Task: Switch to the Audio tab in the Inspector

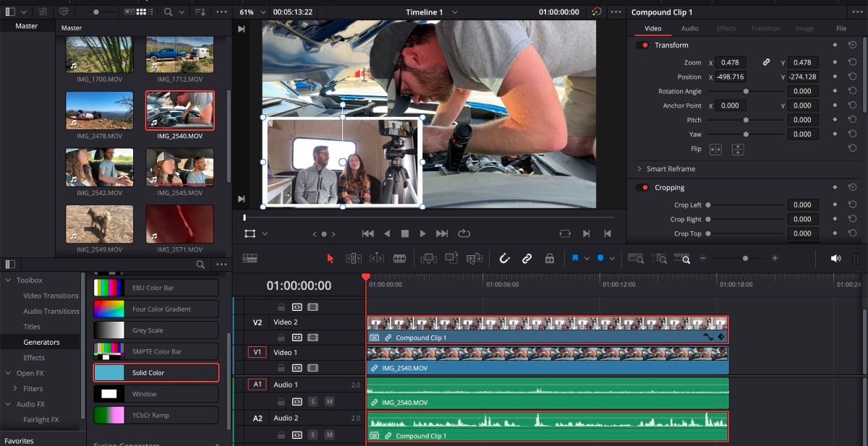Action: (689, 28)
